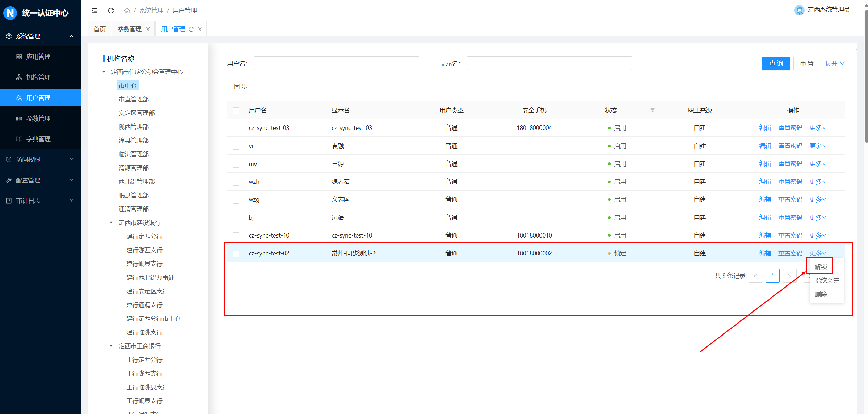
Task: Check the row checkbox for user yr
Action: (236, 146)
